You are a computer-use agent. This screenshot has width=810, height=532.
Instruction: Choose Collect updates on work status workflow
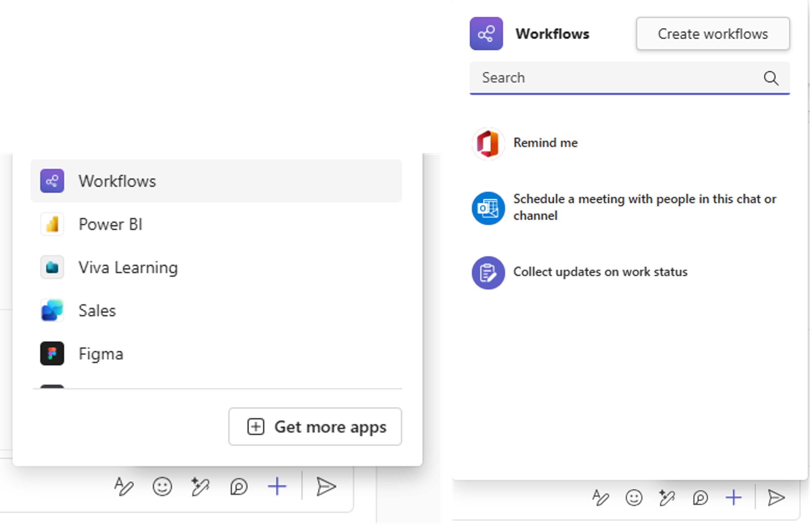pyautogui.click(x=600, y=272)
